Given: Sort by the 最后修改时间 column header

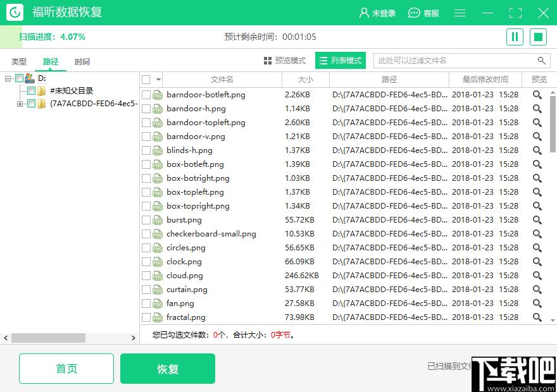Looking at the screenshot, I should coord(485,80).
